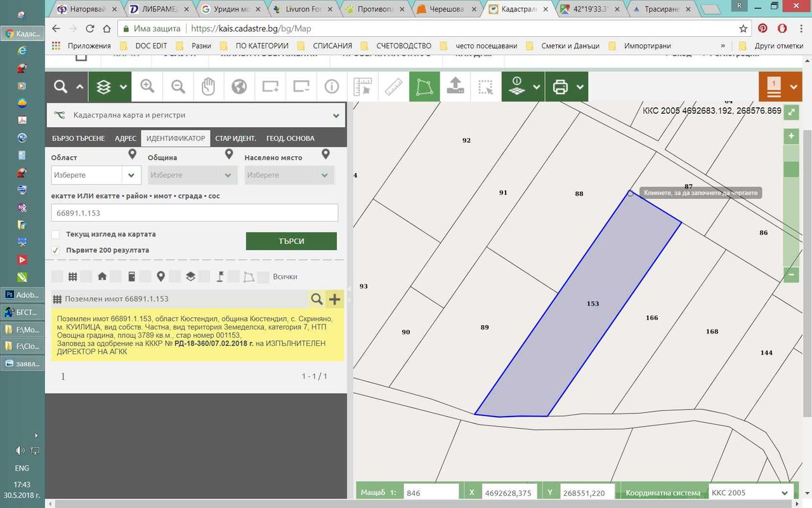Toggle the polygon drawing tool
This screenshot has width=812, height=508.
point(424,87)
